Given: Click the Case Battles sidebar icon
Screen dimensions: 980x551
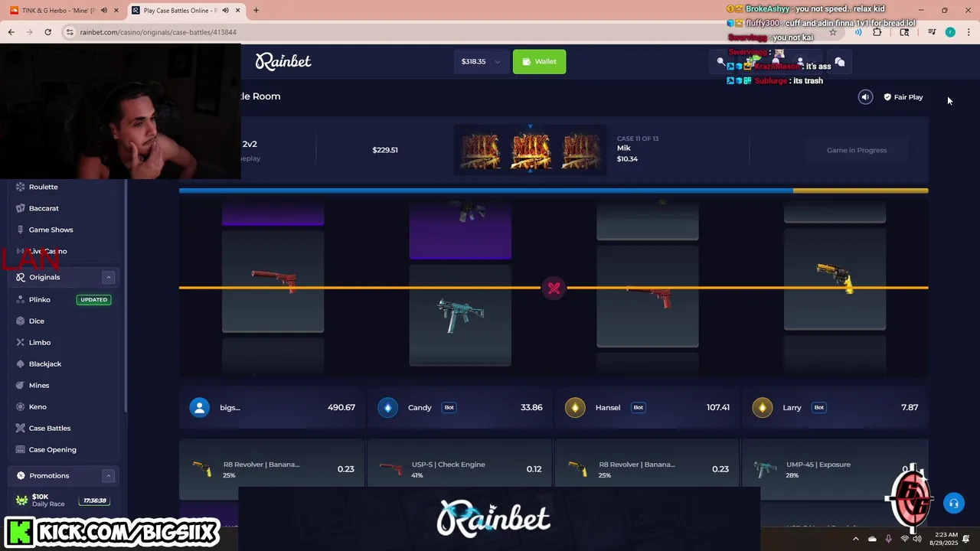Looking at the screenshot, I should point(21,428).
